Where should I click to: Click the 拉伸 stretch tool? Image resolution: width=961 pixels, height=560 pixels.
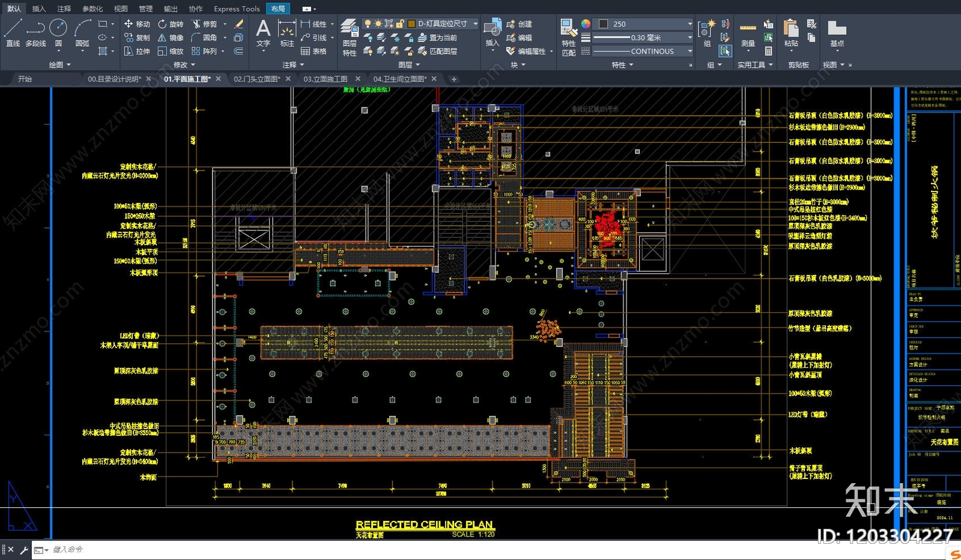(137, 52)
